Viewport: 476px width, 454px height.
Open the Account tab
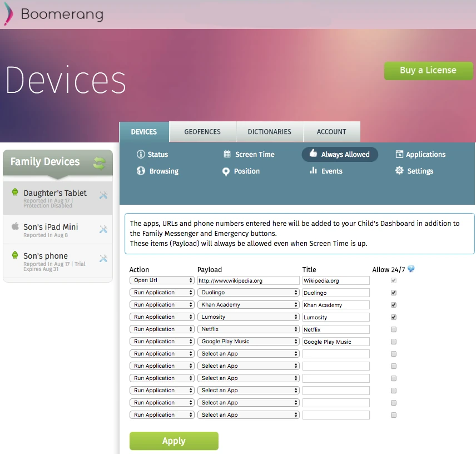pos(331,132)
